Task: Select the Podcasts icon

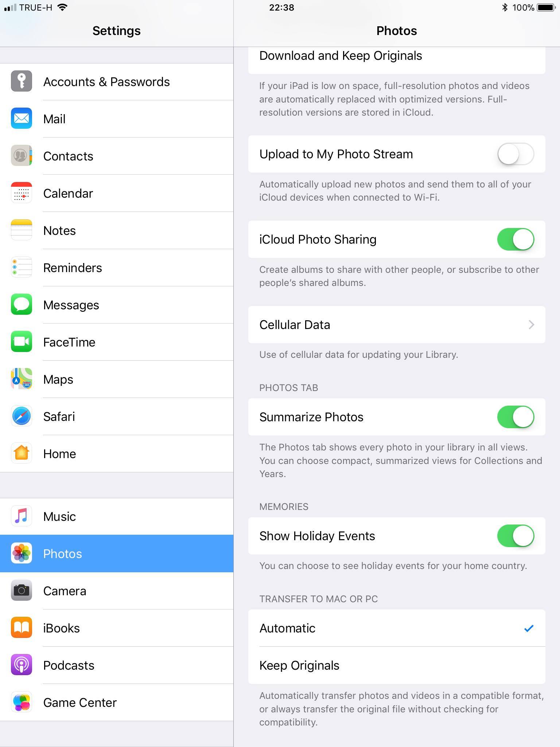Action: 22,665
